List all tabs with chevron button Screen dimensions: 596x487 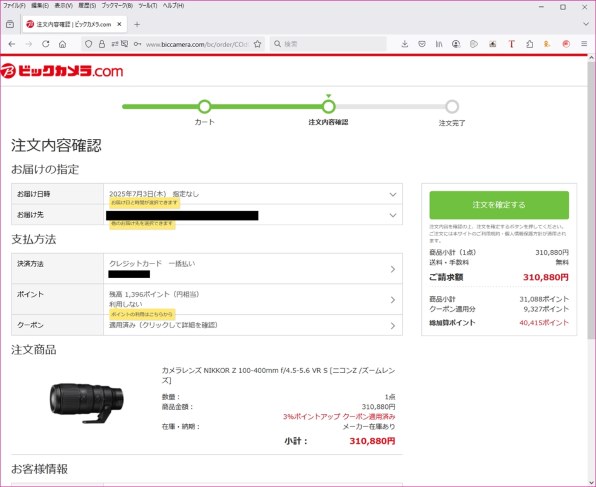[x=586, y=24]
